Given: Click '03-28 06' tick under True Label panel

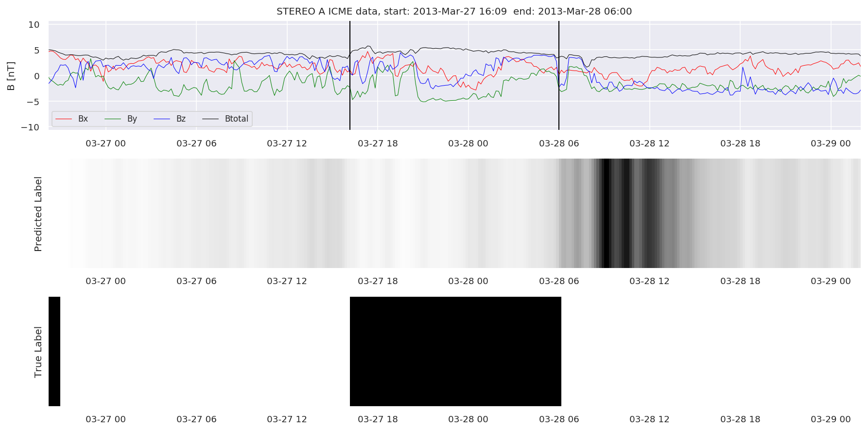Looking at the screenshot, I should click(559, 419).
